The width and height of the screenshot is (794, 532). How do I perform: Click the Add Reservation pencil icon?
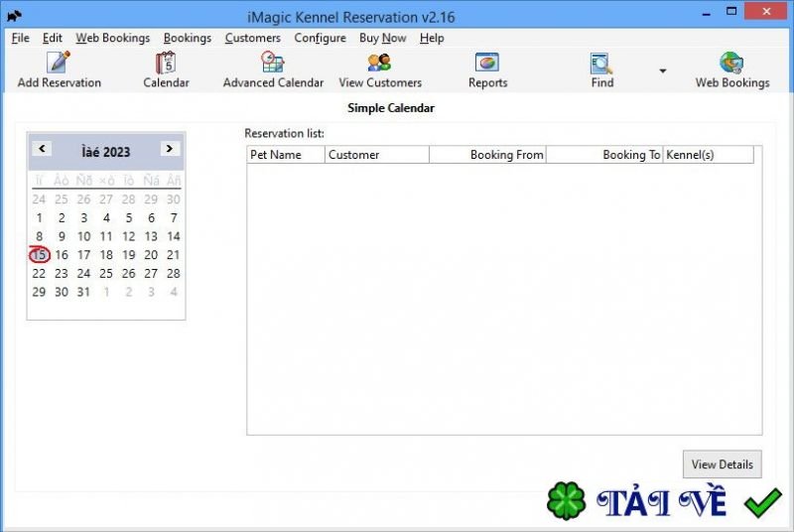click(x=59, y=63)
